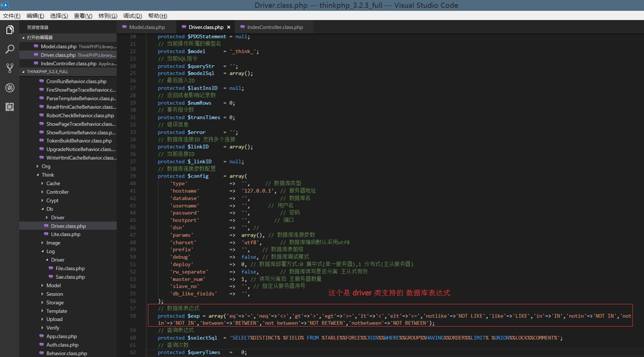Expand the Crypt folder
Viewport: 644px width, 357px height.
pos(52,201)
